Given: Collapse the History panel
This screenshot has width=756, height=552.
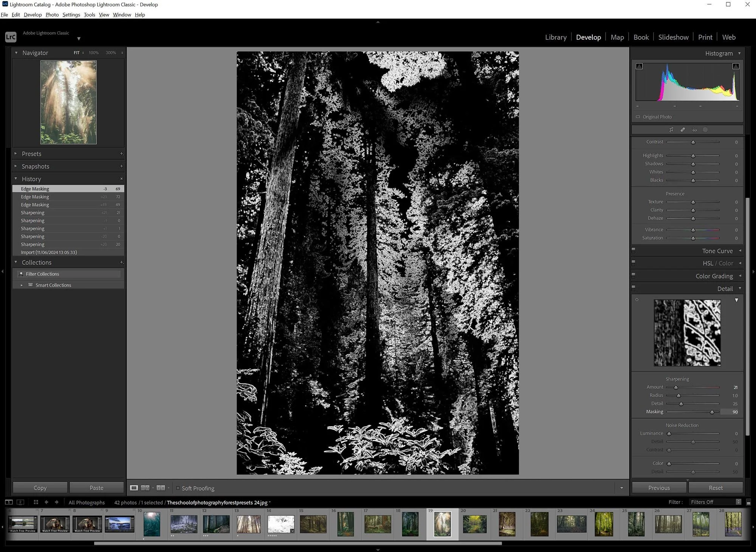Looking at the screenshot, I should [x=16, y=179].
